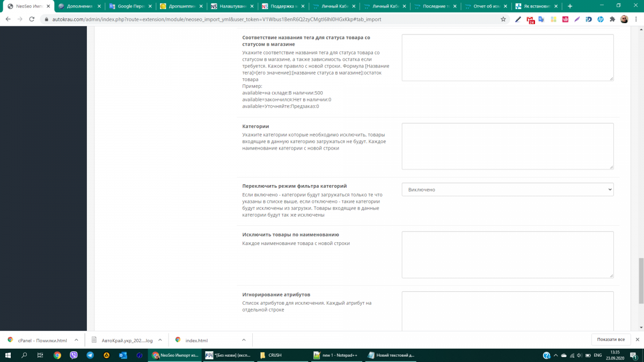The image size is (644, 362).
Task: Open the Chrome three-dot menu
Action: [x=636, y=19]
